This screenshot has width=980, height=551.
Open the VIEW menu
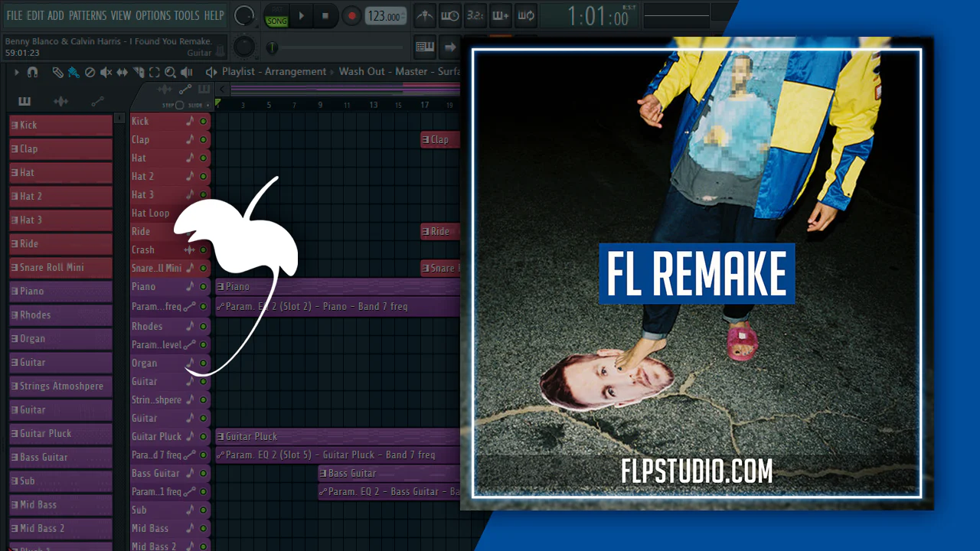[121, 15]
